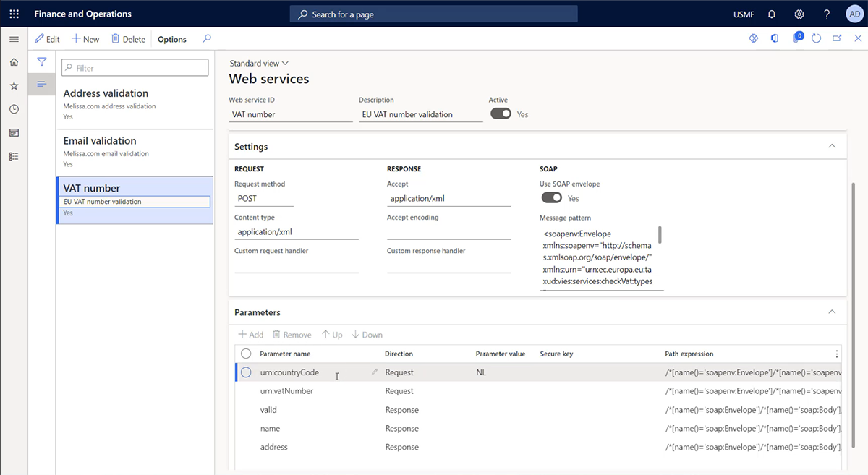
Task: Open the notifications bell
Action: click(x=772, y=14)
